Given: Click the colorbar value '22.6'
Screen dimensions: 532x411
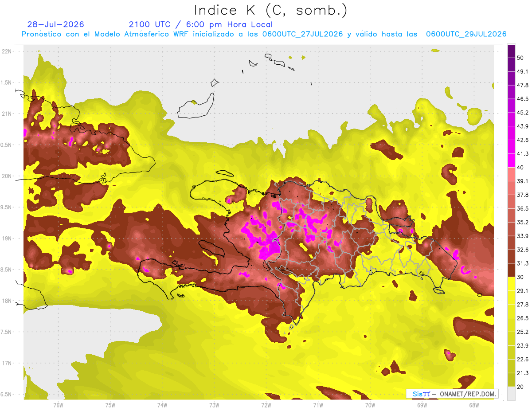Looking at the screenshot, I should tap(523, 360).
